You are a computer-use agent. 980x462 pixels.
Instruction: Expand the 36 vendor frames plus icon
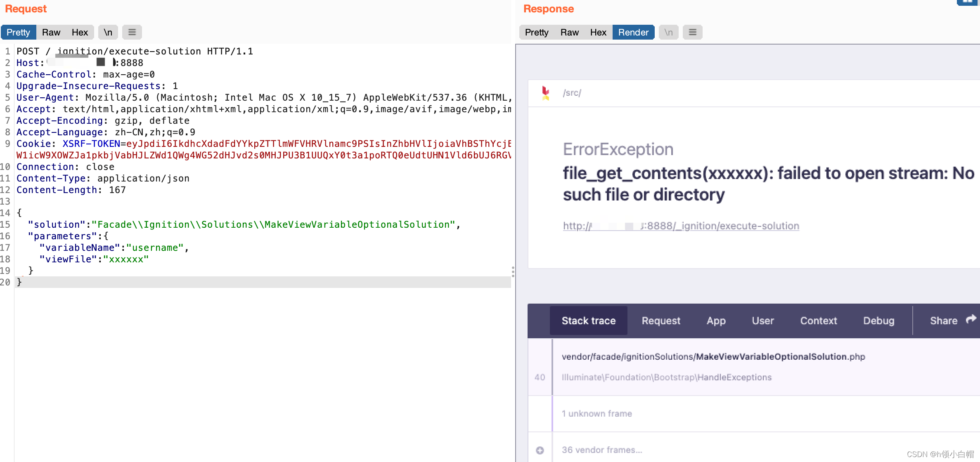click(x=540, y=450)
